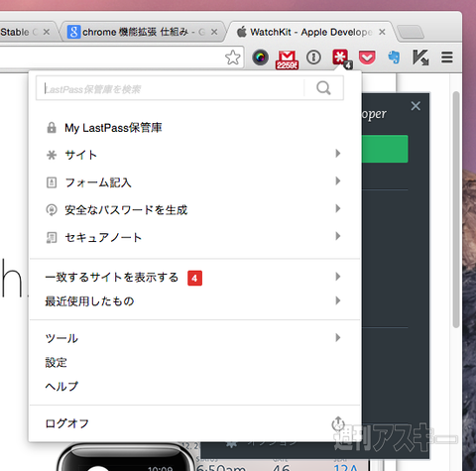The height and width of the screenshot is (471, 476).
Task: Choose 一致するサイトを表示する
Action: [x=194, y=277]
